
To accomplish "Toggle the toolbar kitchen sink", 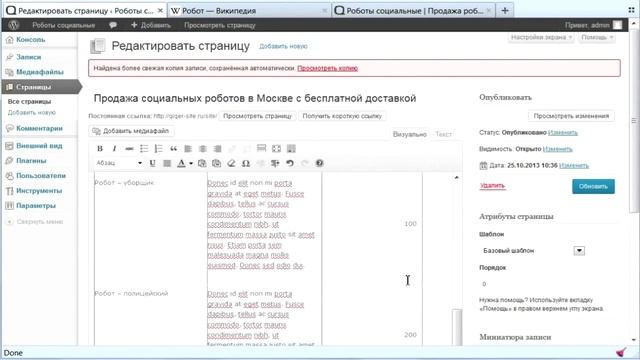I will [291, 149].
